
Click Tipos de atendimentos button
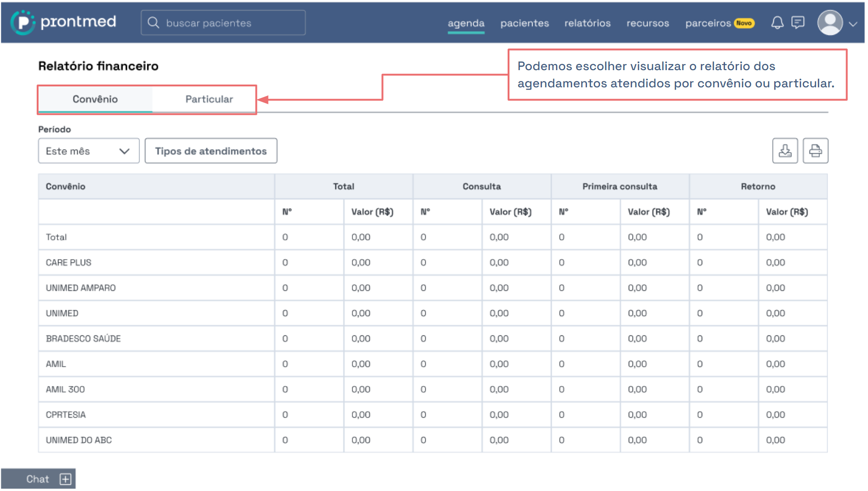pos(211,151)
